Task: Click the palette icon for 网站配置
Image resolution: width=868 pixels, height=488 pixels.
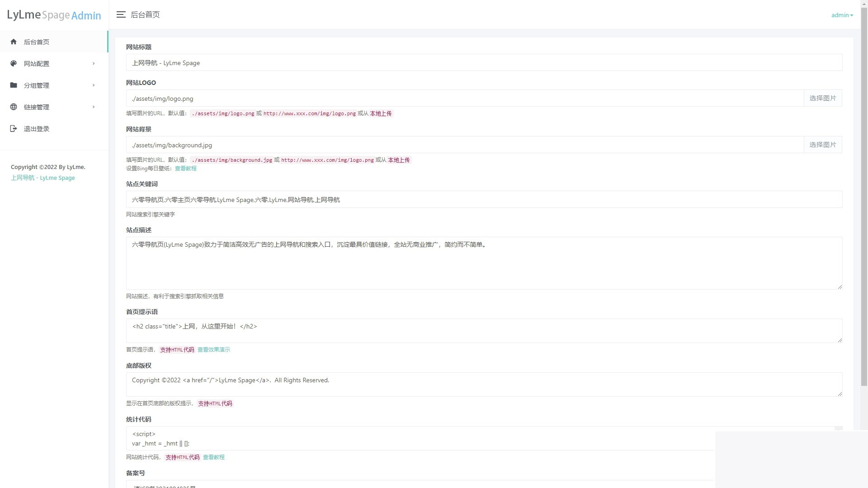Action: click(14, 63)
